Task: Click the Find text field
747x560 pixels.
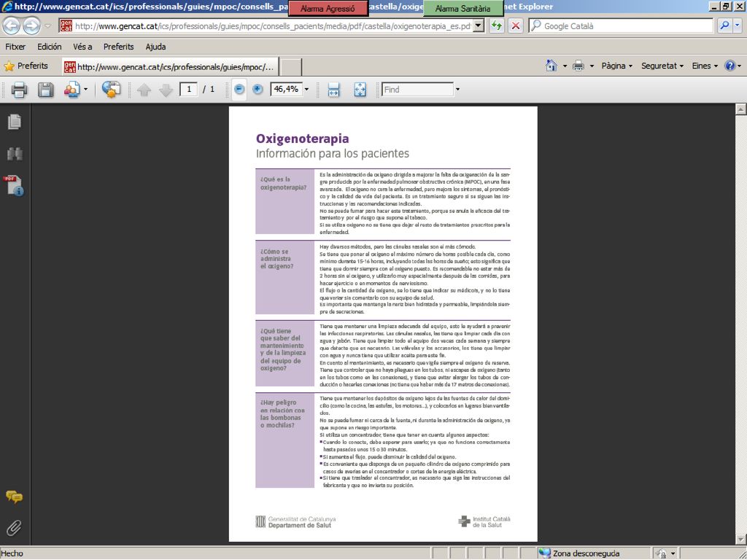Action: point(417,90)
